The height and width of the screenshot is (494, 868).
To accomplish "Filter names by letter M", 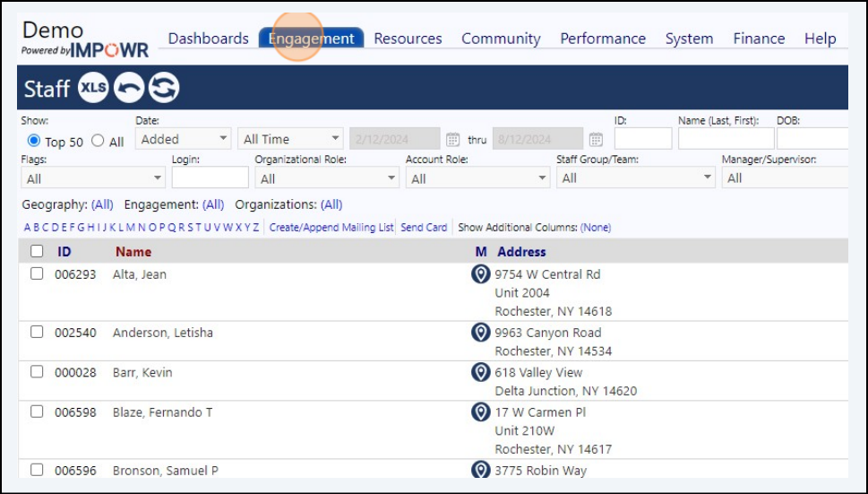I will (131, 228).
